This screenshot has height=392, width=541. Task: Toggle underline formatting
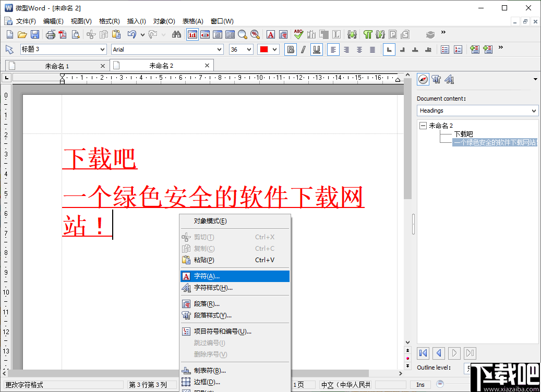(317, 50)
